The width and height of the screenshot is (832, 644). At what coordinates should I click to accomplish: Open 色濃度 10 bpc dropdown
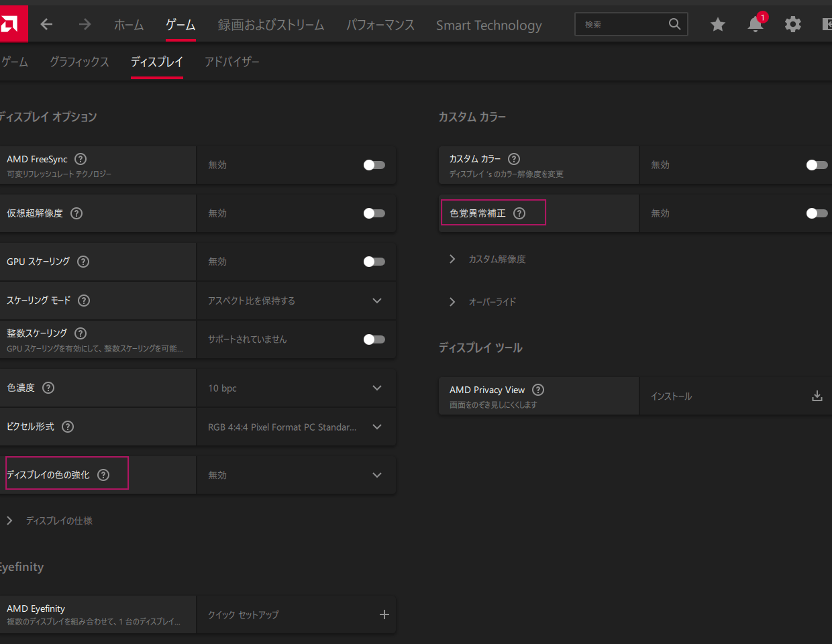pyautogui.click(x=296, y=388)
